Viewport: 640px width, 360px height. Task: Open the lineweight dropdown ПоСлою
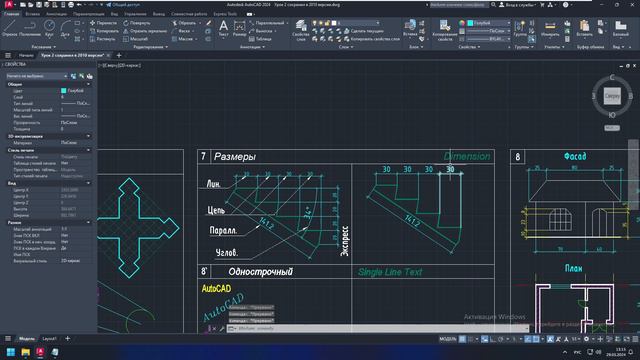(489, 31)
